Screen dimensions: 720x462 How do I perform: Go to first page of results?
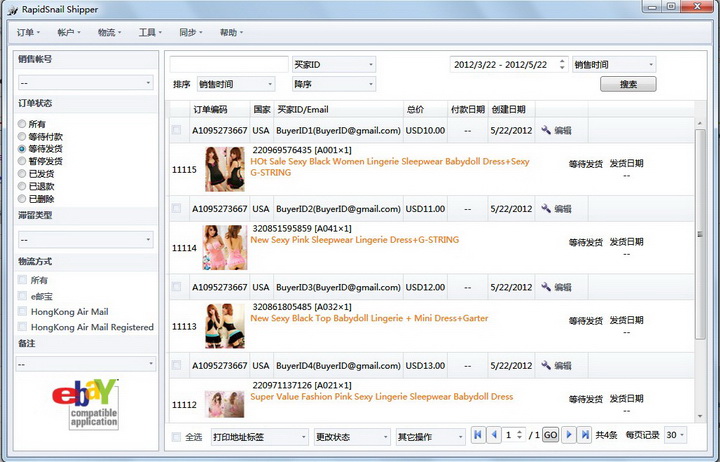click(478, 434)
